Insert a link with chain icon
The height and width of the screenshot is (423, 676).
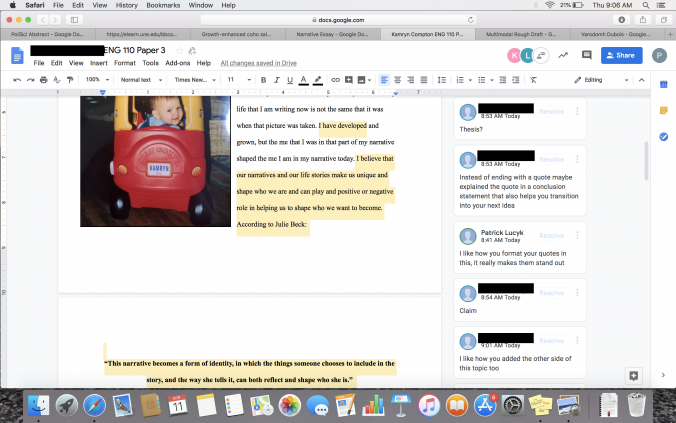(335, 80)
